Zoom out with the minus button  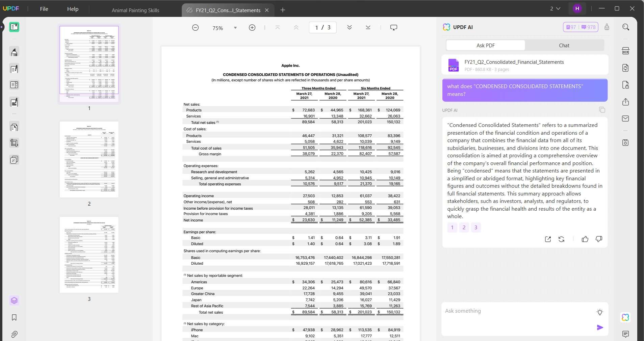pos(195,28)
